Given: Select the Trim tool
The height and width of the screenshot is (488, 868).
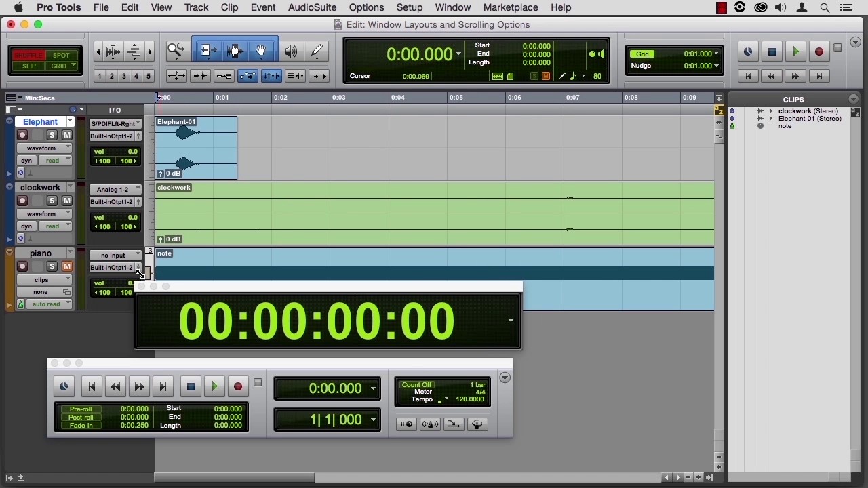Looking at the screenshot, I should (x=208, y=51).
